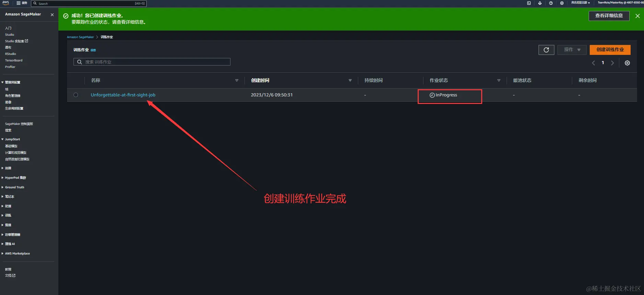
Task: Open Studio in the sidebar
Action: point(10,35)
